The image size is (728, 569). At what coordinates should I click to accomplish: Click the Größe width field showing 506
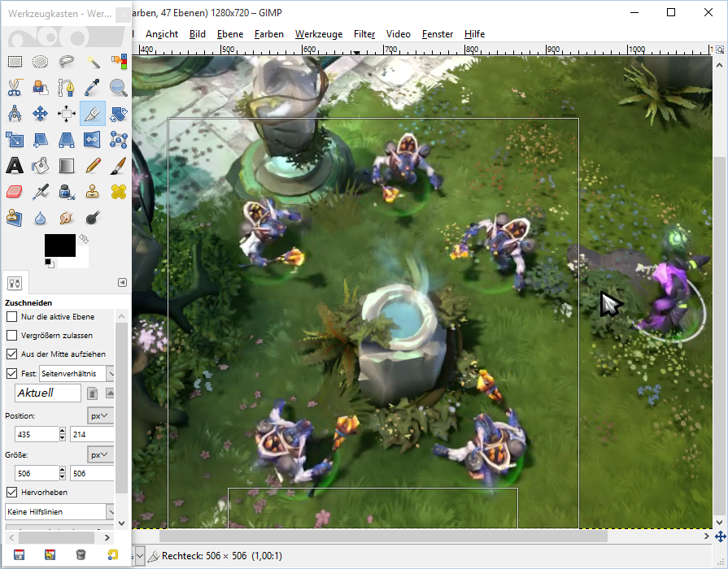point(37,473)
